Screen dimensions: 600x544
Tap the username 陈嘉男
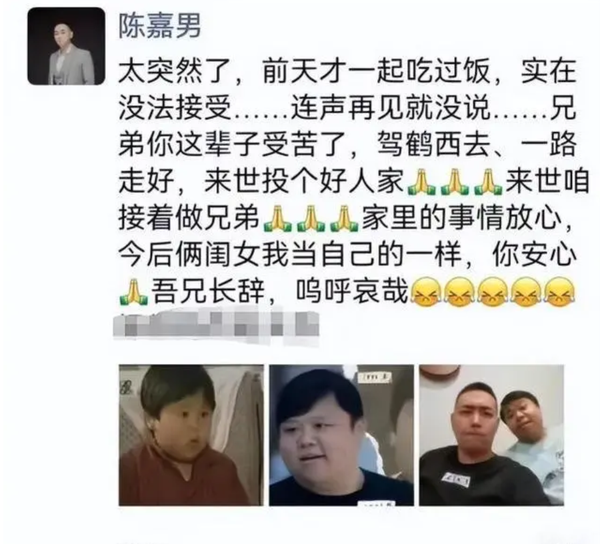(160, 26)
